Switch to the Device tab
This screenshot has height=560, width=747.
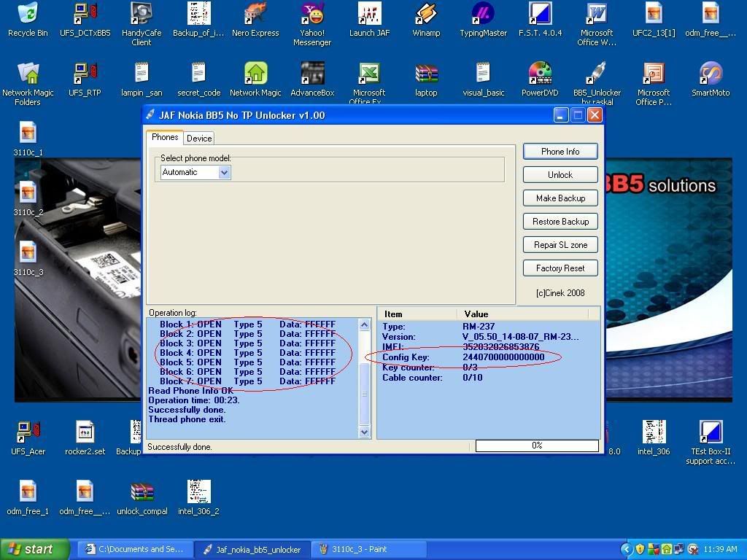[199, 138]
